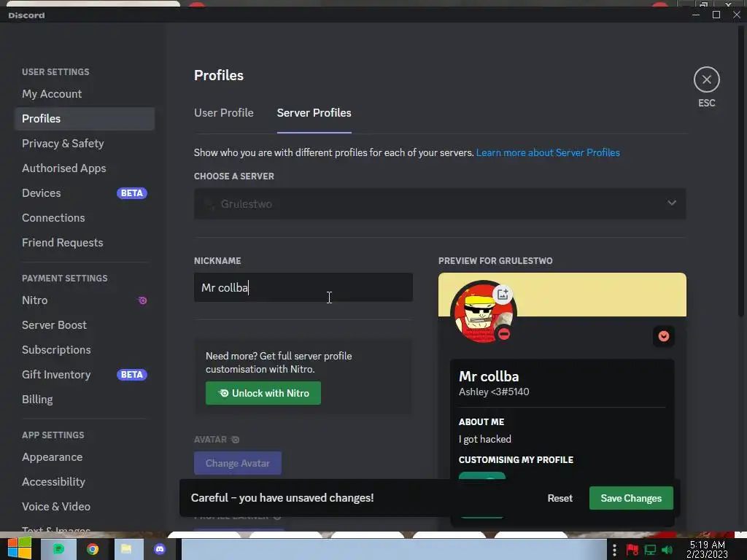
Task: Click Unlock with Nitro button
Action: (x=263, y=393)
